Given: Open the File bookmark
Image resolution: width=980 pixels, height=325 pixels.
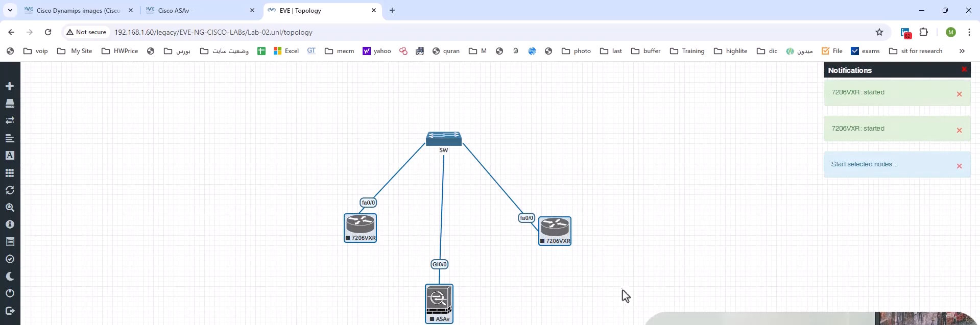Looking at the screenshot, I should pyautogui.click(x=832, y=51).
